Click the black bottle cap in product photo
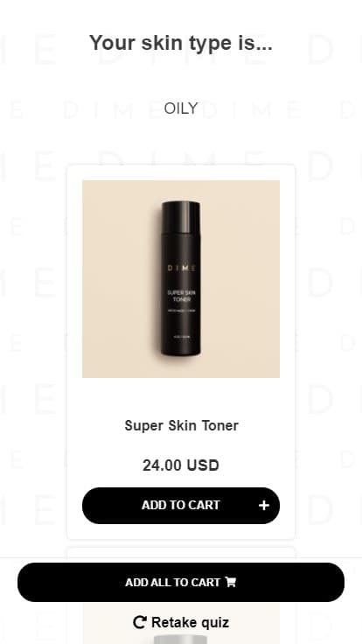This screenshot has width=362, height=644. point(181,217)
